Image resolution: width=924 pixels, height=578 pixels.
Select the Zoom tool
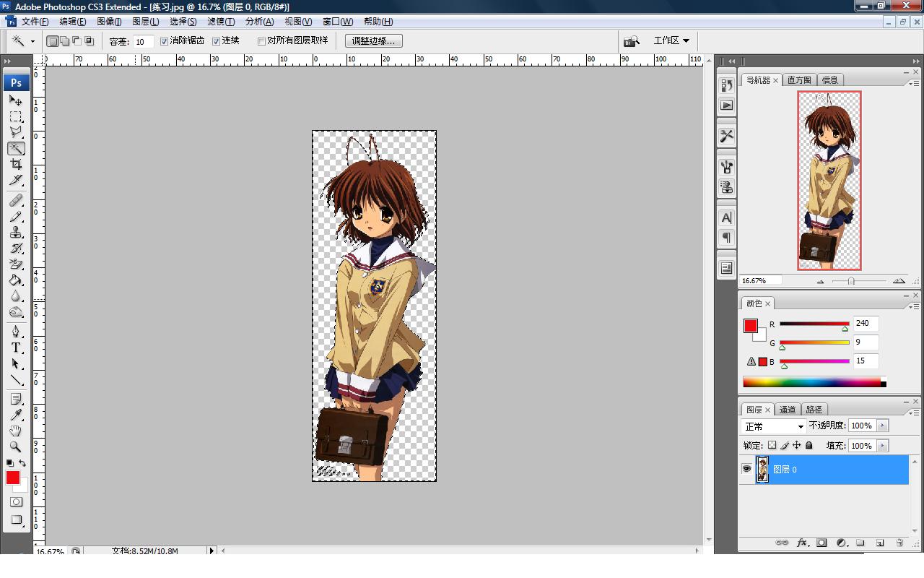pyautogui.click(x=16, y=447)
